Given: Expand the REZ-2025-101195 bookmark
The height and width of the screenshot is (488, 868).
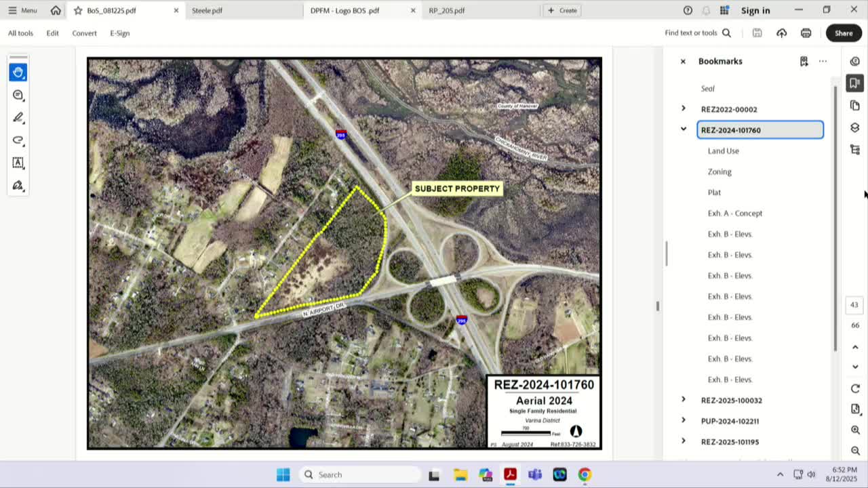Looking at the screenshot, I should [684, 441].
